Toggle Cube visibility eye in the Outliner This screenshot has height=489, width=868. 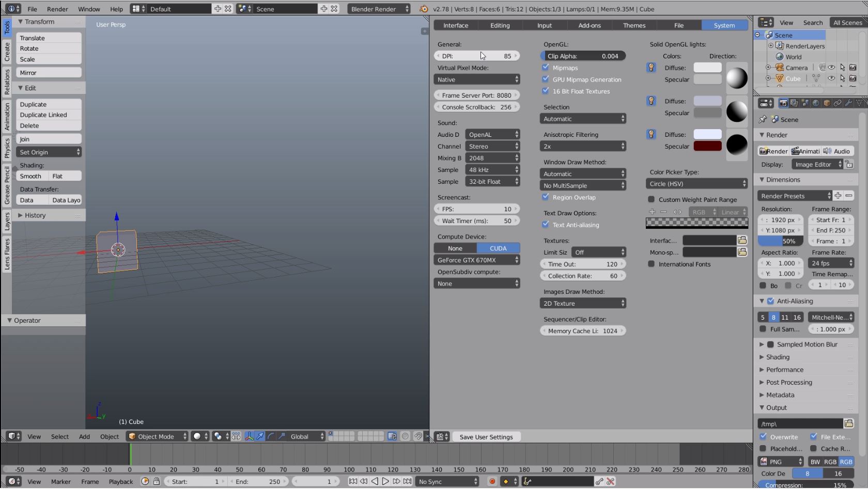pyautogui.click(x=832, y=78)
